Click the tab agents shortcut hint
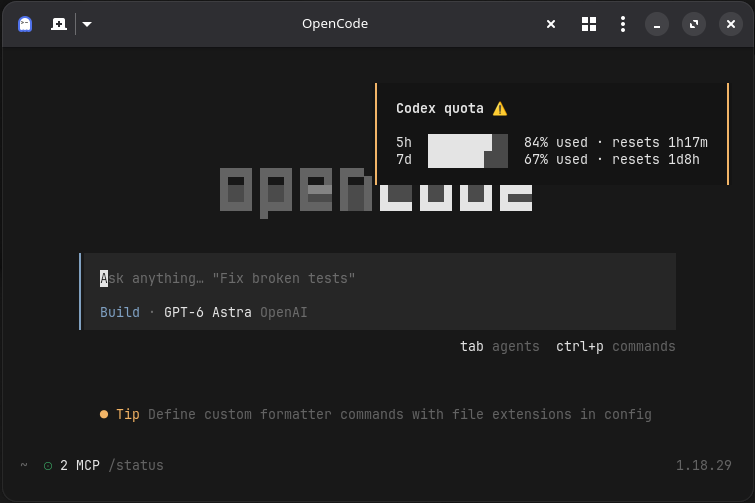Viewport: 755px width, 503px height. tap(500, 347)
